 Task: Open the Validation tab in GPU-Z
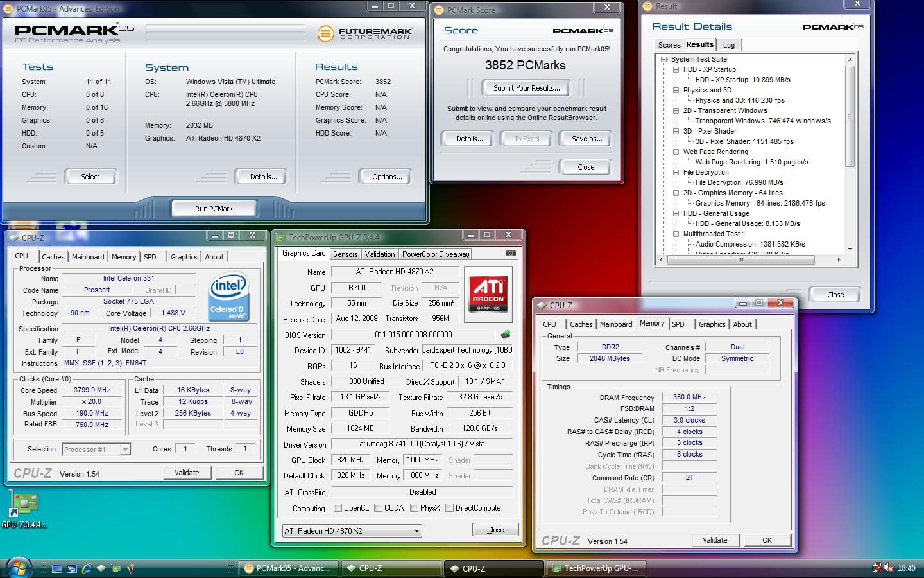[380, 254]
